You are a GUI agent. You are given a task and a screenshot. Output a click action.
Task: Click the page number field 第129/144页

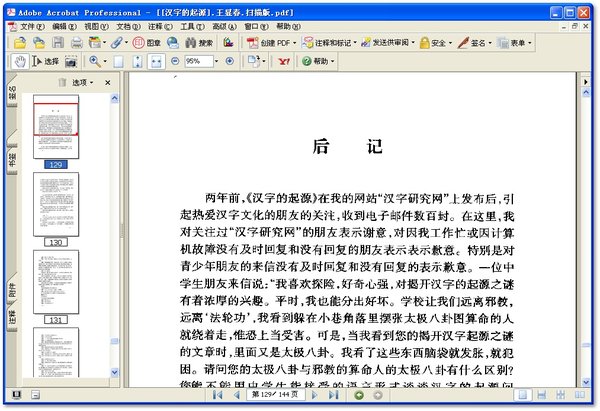click(276, 395)
